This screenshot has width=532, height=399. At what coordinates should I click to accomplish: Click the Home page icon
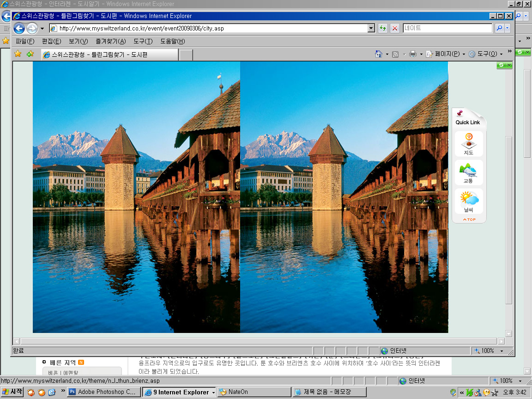click(x=379, y=54)
